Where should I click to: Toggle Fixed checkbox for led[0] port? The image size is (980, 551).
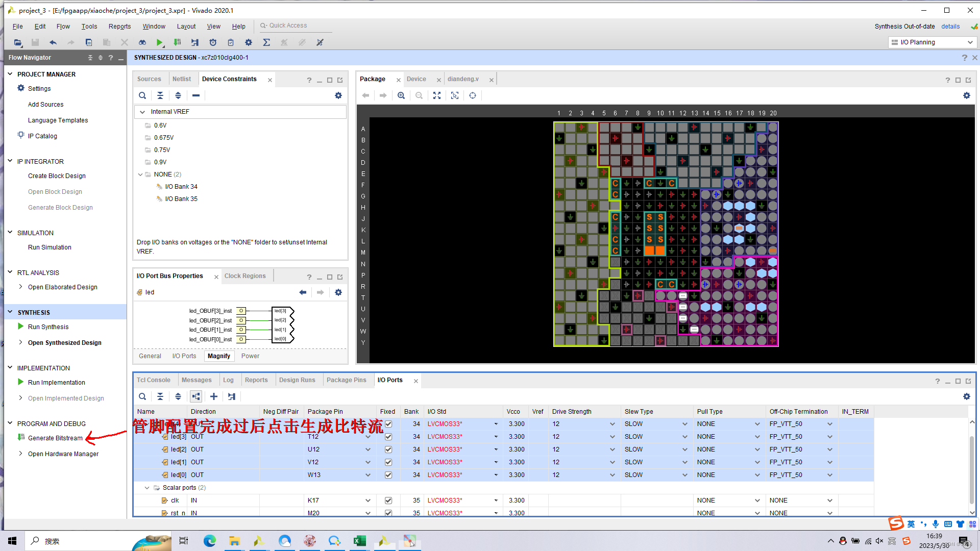click(x=388, y=475)
